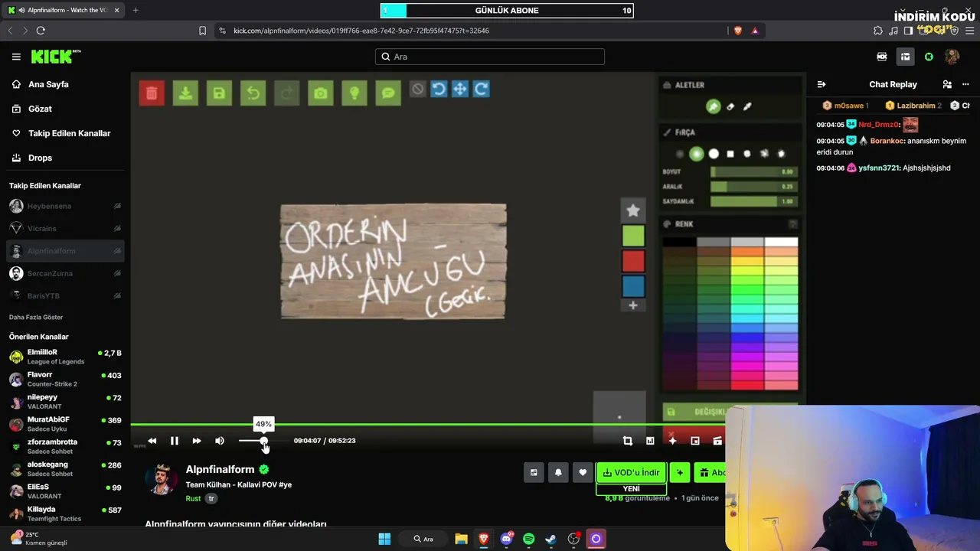Select the green color swatch beside the sign

point(633,236)
